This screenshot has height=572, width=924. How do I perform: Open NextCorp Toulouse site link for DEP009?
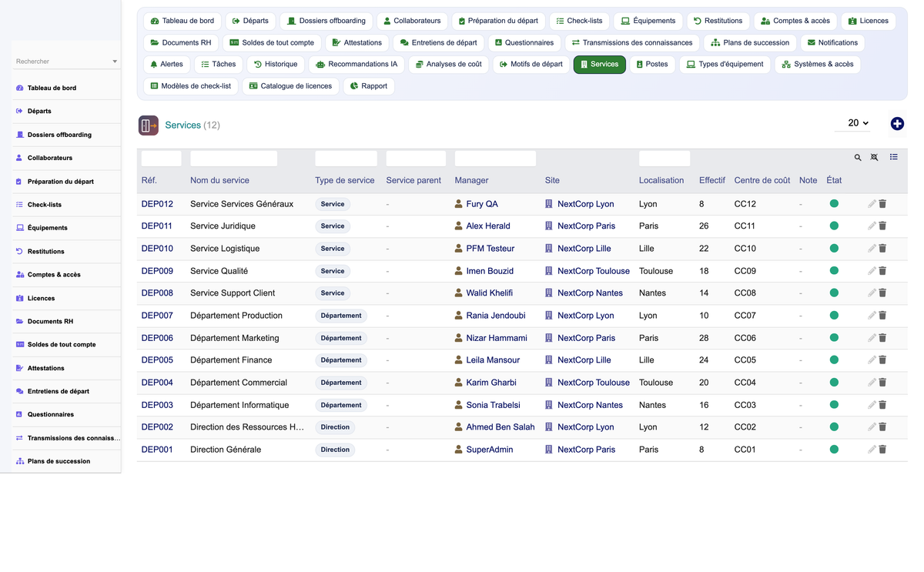pos(594,271)
